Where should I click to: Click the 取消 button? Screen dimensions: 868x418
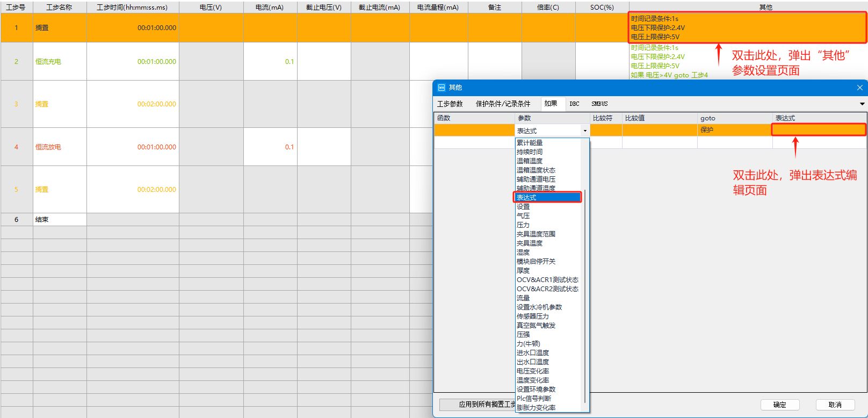tap(835, 405)
